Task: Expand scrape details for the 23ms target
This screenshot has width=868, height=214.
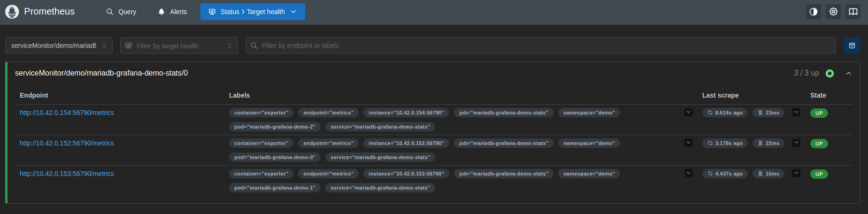Action: tap(796, 112)
